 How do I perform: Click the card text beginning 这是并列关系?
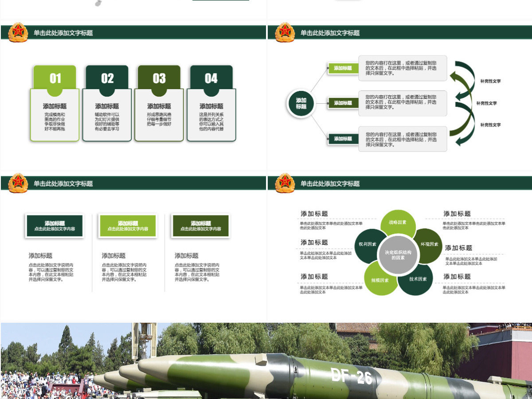[x=211, y=122]
